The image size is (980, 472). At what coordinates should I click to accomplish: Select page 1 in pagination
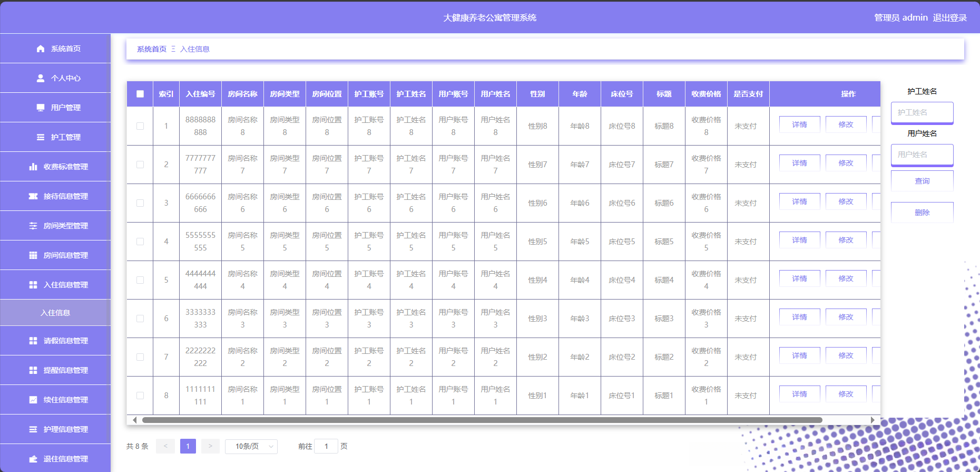(x=188, y=446)
